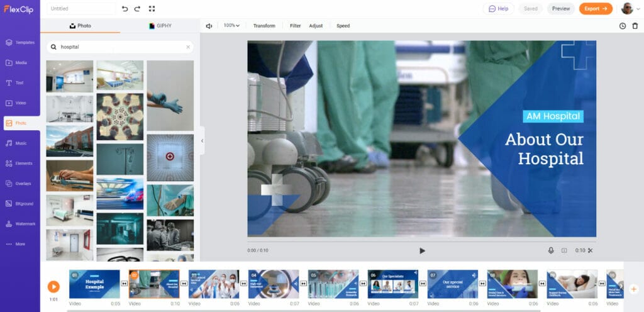Open the Adjust option
Screen dimensions: 644x312
coord(316,26)
